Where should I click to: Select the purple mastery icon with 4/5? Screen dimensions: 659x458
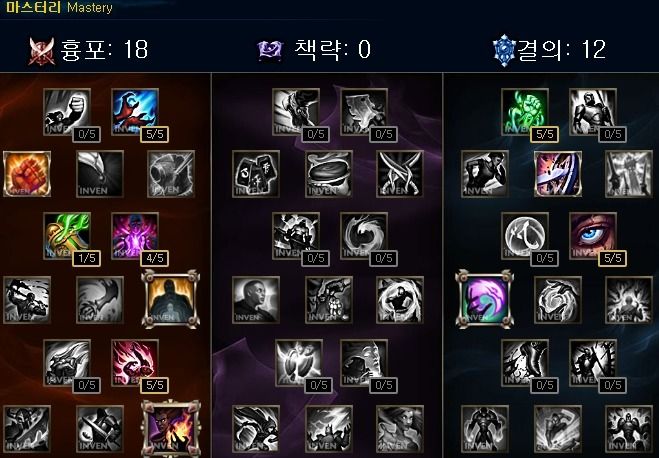pos(135,236)
